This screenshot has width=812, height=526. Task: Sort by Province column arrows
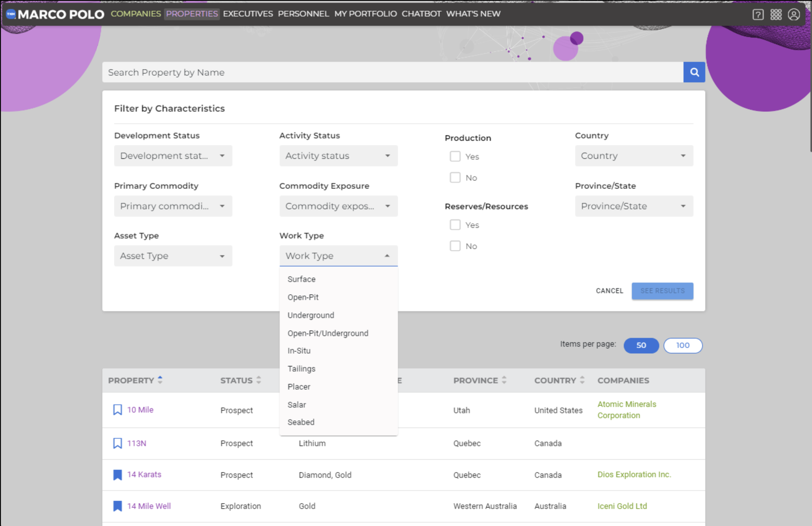click(504, 380)
